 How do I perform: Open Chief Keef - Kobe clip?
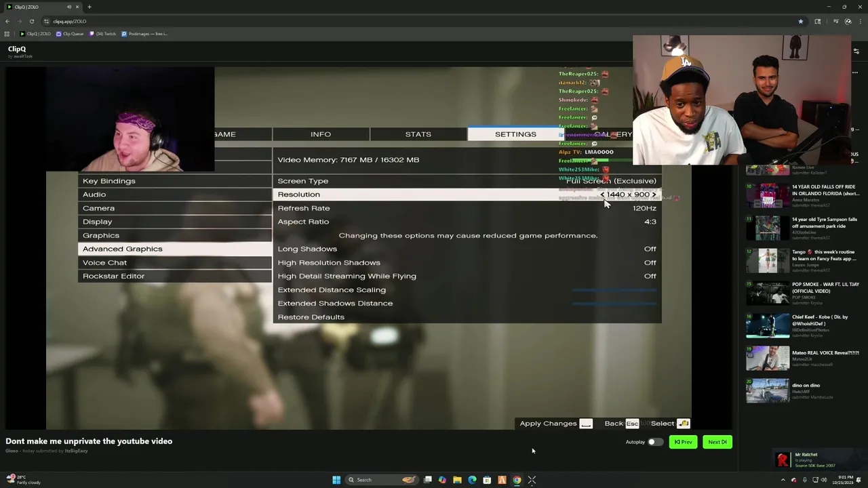(803, 326)
